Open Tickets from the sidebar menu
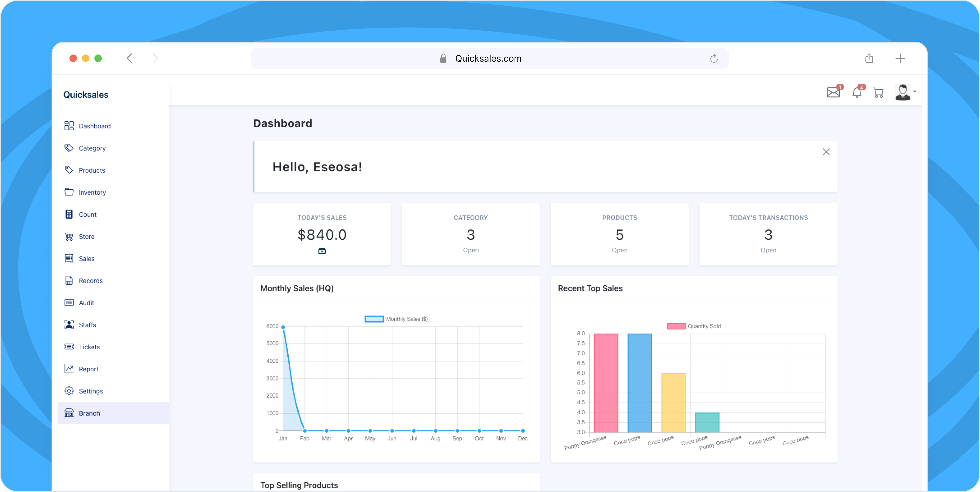The height and width of the screenshot is (492, 980). pyautogui.click(x=89, y=347)
